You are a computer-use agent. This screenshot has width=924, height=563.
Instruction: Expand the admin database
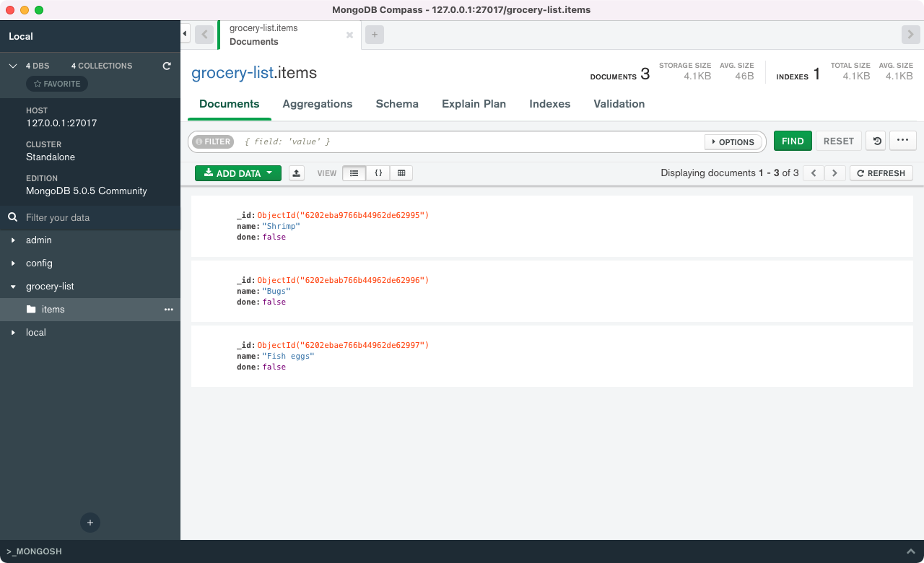(x=13, y=240)
